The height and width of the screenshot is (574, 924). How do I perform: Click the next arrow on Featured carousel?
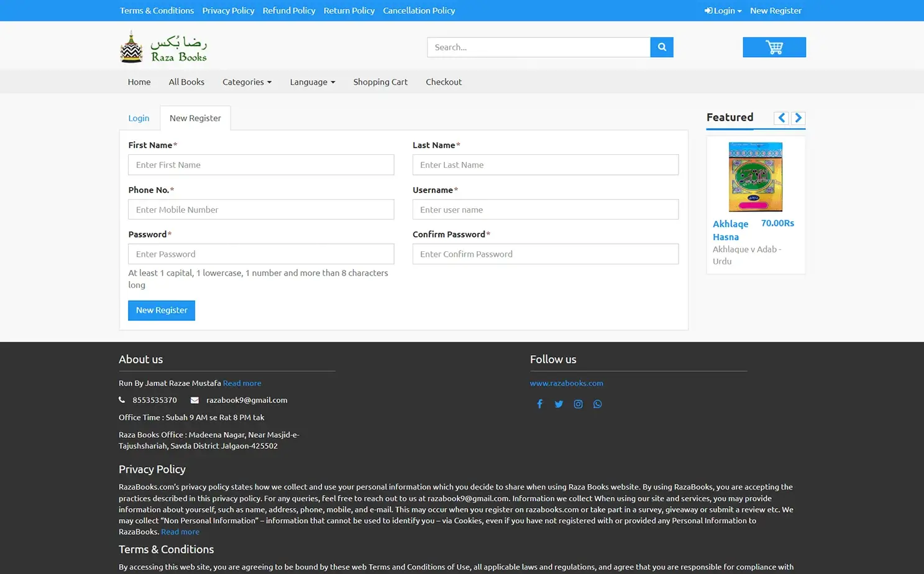pyautogui.click(x=798, y=118)
